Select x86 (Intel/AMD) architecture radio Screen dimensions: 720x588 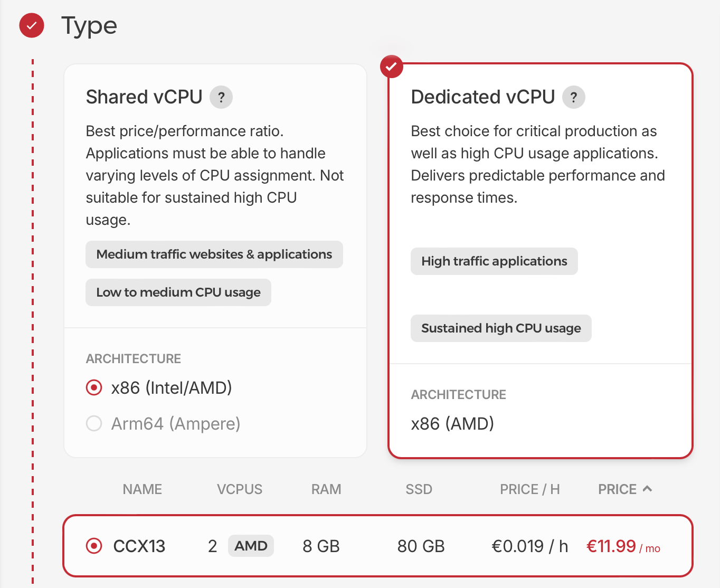pyautogui.click(x=94, y=388)
